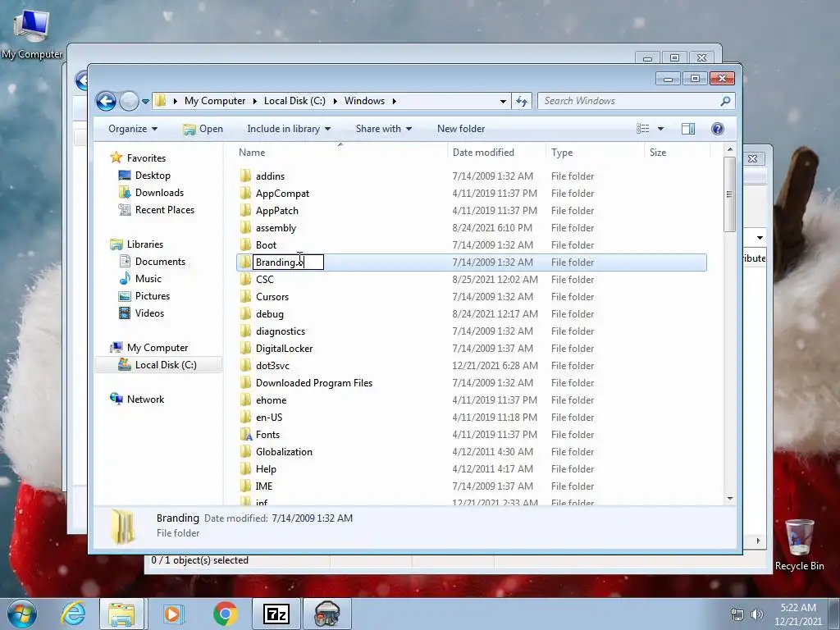Screen dimensions: 840x630
Task: Open the Organize menu
Action: [133, 129]
